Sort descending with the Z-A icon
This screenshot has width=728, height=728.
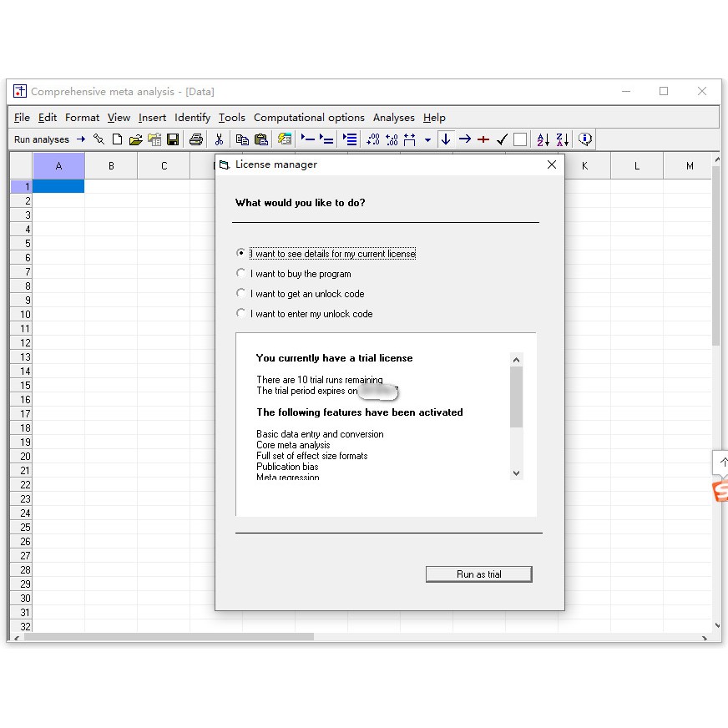pos(562,139)
